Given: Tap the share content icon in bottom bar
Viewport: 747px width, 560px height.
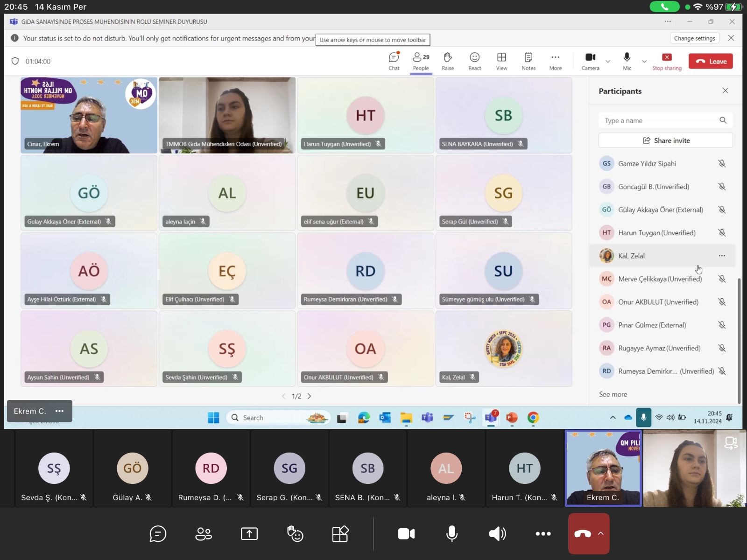Looking at the screenshot, I should 249,533.
